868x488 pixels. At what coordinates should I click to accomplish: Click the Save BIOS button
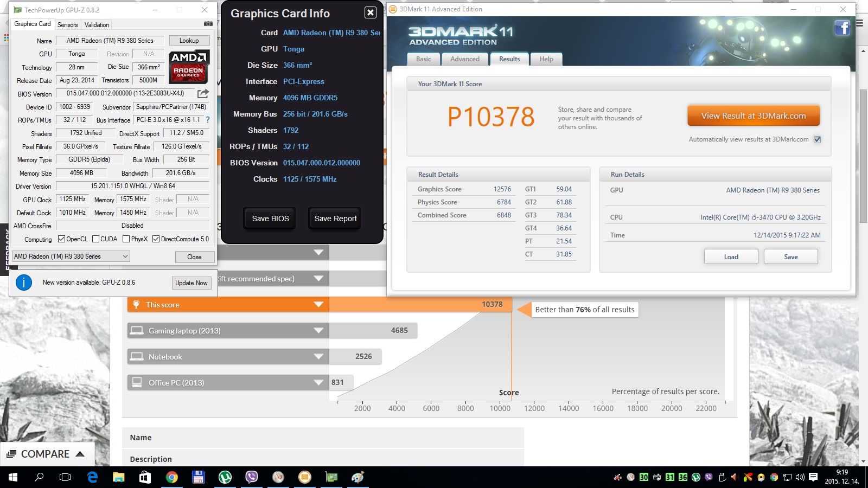(x=270, y=219)
